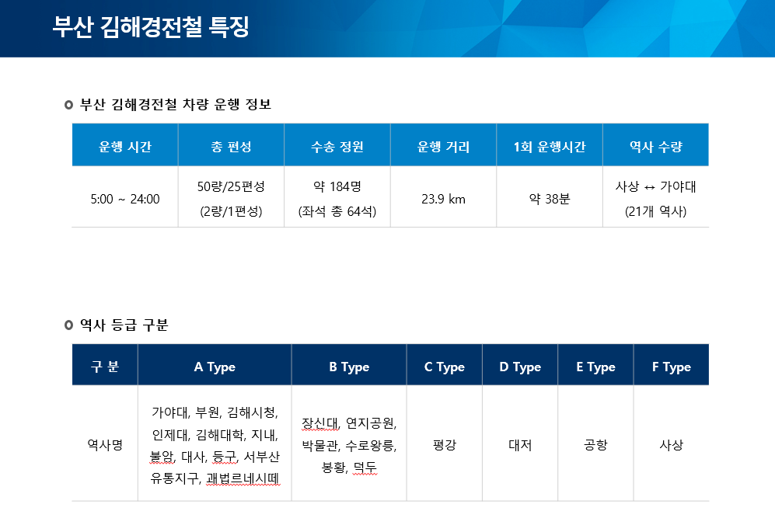The height and width of the screenshot is (532, 775).
Task: Select the '공항' cell under E Type
Action: pyautogui.click(x=595, y=444)
